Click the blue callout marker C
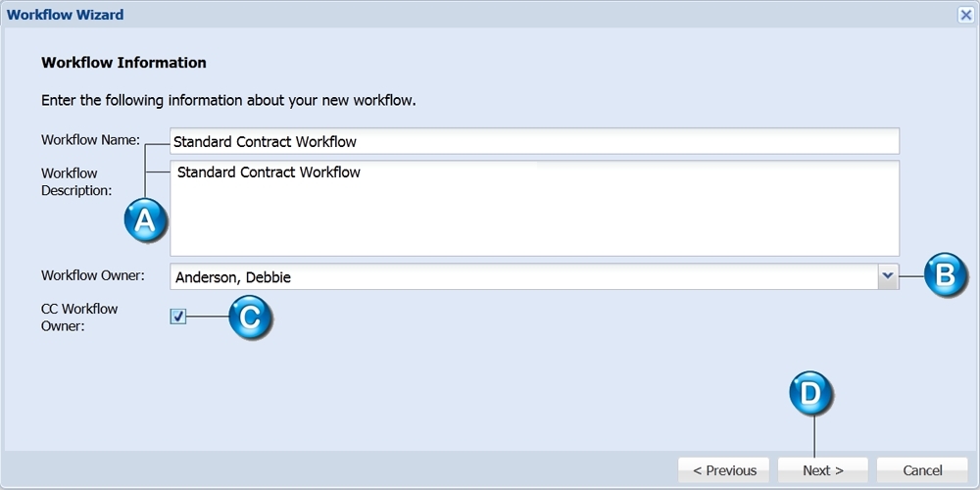The height and width of the screenshot is (490, 980). point(250,318)
